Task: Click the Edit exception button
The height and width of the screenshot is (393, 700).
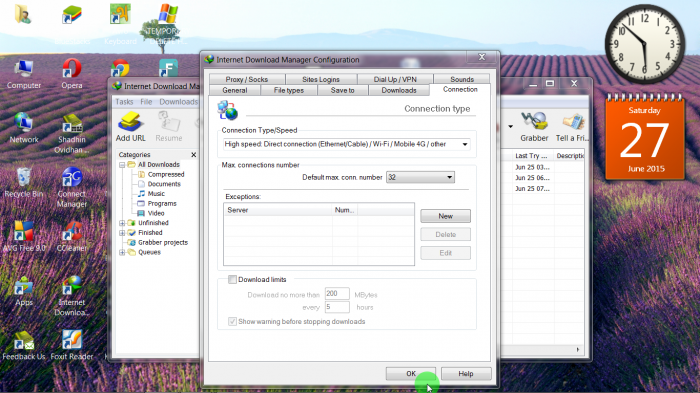Action: [x=445, y=253]
